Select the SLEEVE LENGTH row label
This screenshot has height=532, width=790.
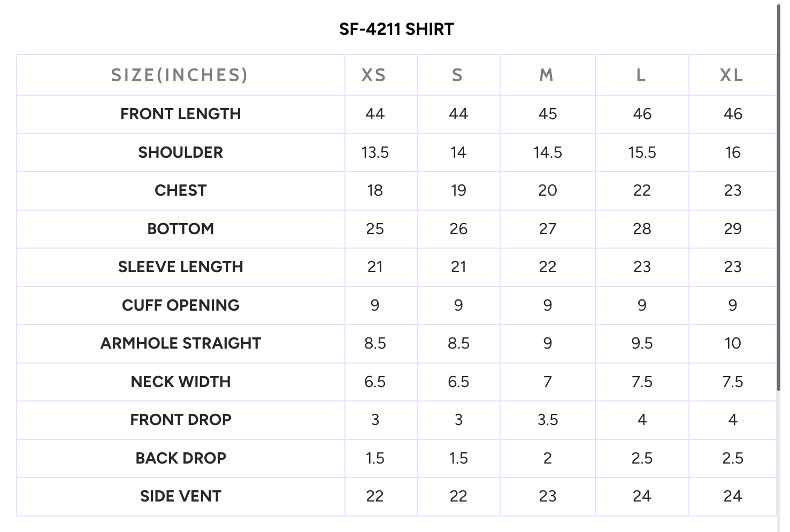click(180, 267)
